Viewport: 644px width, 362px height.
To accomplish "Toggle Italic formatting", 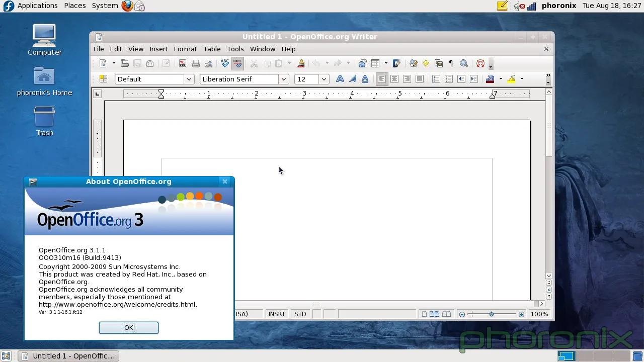I will (x=353, y=79).
